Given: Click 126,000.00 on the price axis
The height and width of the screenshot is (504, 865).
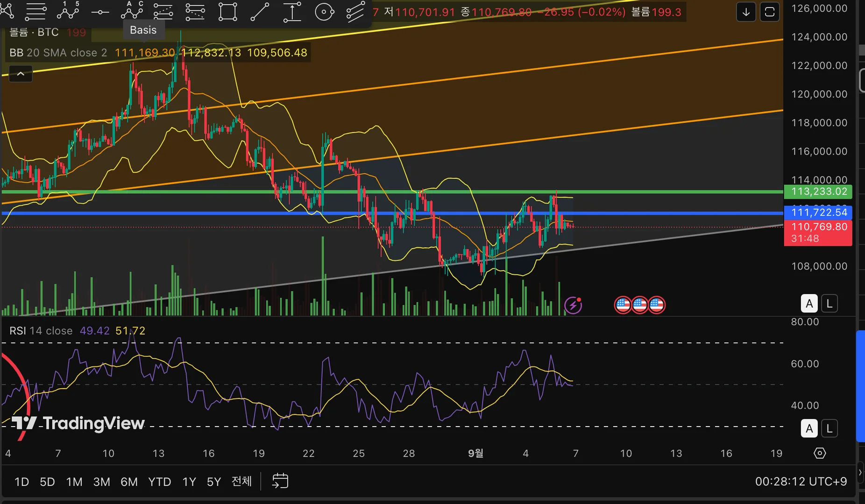Looking at the screenshot, I should 819,8.
